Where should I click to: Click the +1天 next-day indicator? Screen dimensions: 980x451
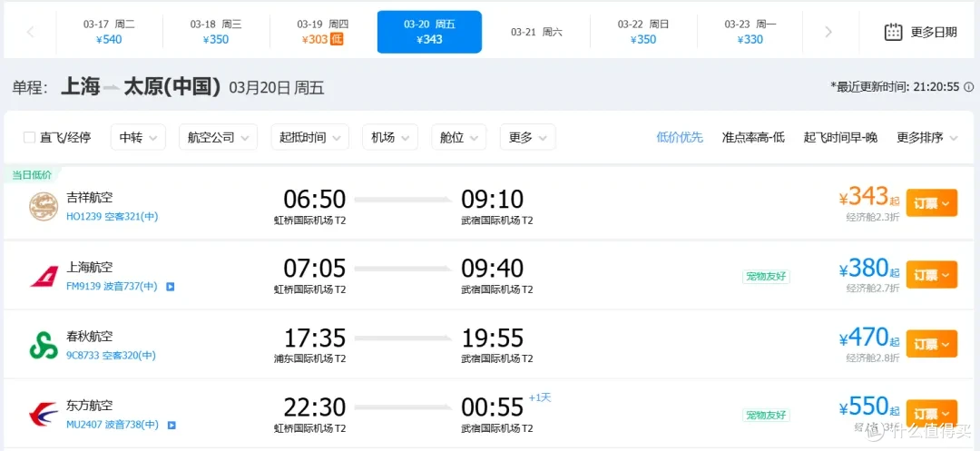(x=540, y=397)
